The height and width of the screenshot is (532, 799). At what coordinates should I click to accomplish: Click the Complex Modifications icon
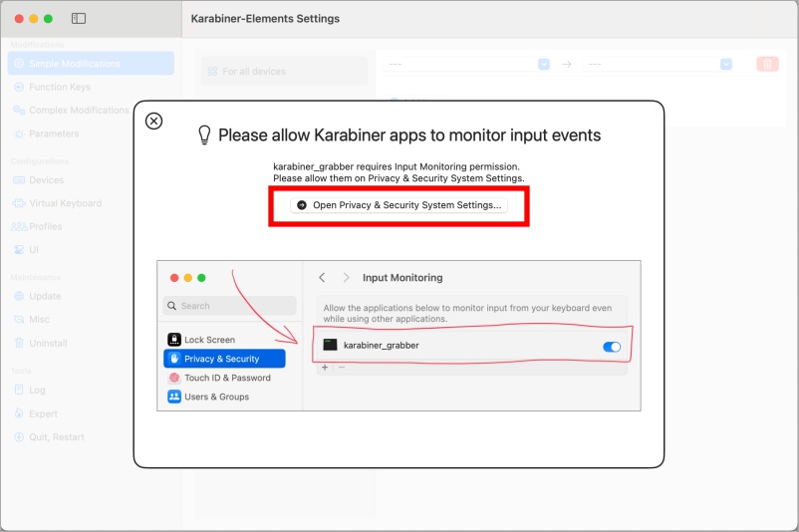click(19, 111)
